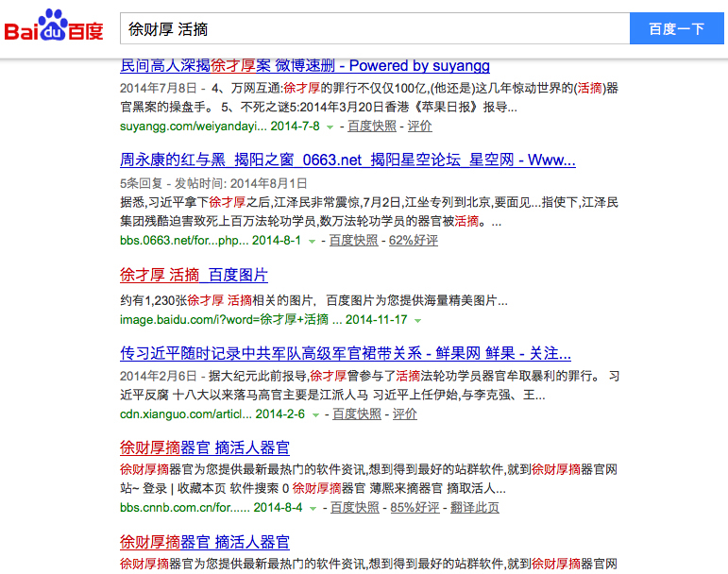The height and width of the screenshot is (574, 728).
Task: Click 评价 link for suyangg.com result
Action: coord(420,127)
